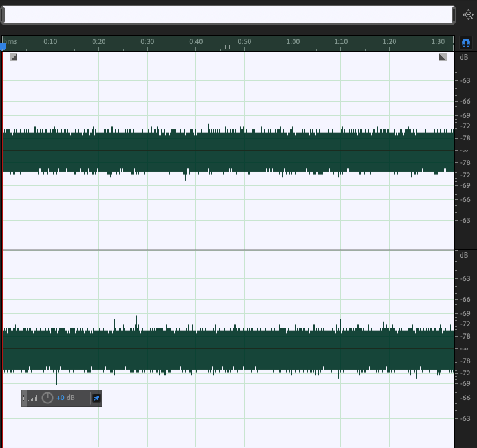Viewport: 477px width, 448px height.
Task: Click the divider between the two channels
Action: (x=228, y=249)
